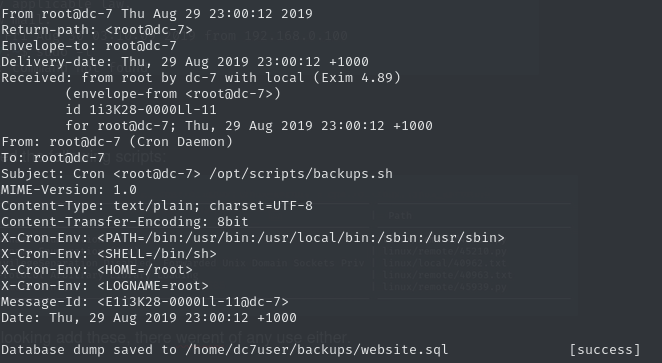Click the Exim 4.89 version text
Viewport: 662px width, 363px height.
point(357,78)
